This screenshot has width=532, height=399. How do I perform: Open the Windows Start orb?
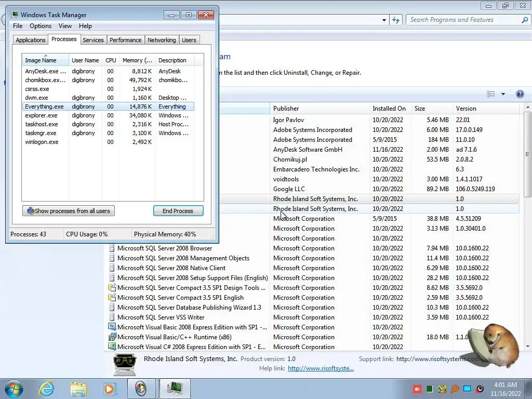(x=14, y=389)
